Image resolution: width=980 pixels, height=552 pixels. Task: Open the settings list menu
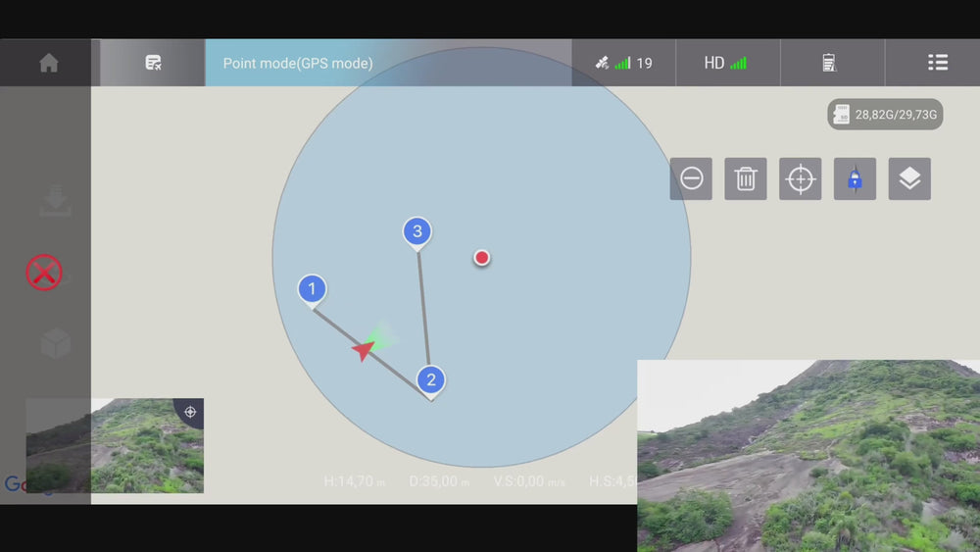[x=937, y=63]
